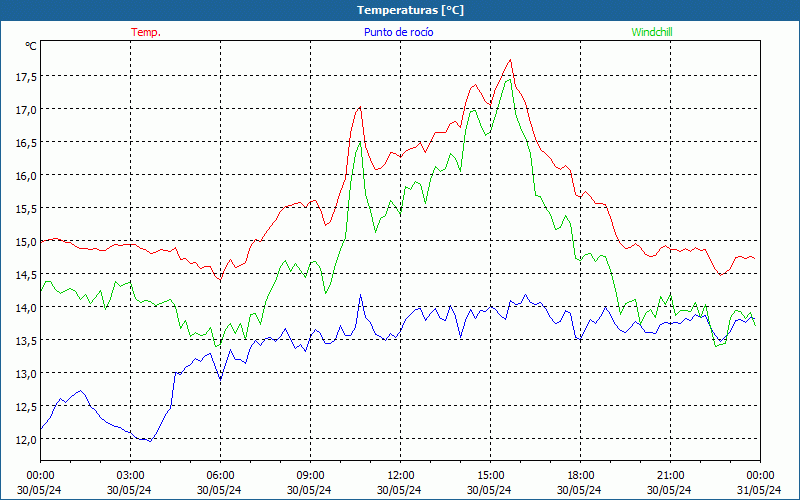Click the 17,5 y-axis value
The image size is (800, 500).
pos(26,77)
